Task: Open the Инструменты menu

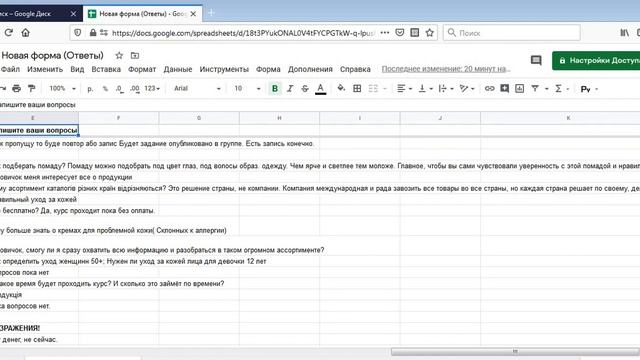Action: [224, 69]
